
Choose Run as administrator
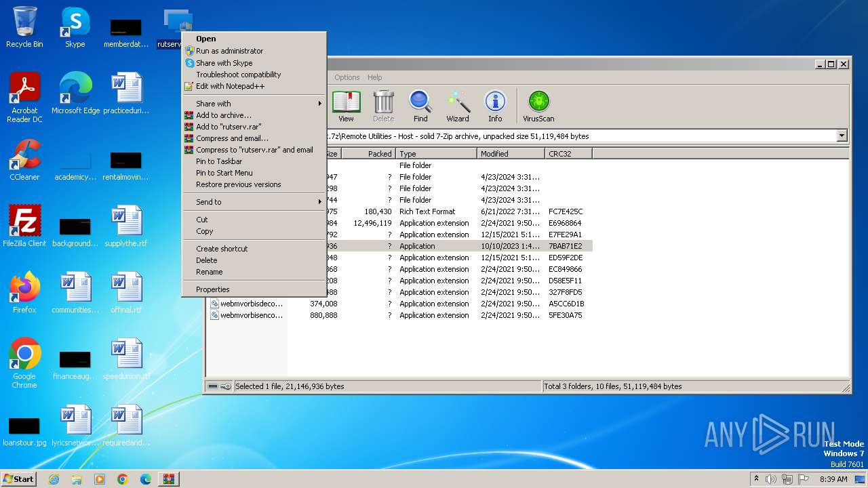(254, 51)
